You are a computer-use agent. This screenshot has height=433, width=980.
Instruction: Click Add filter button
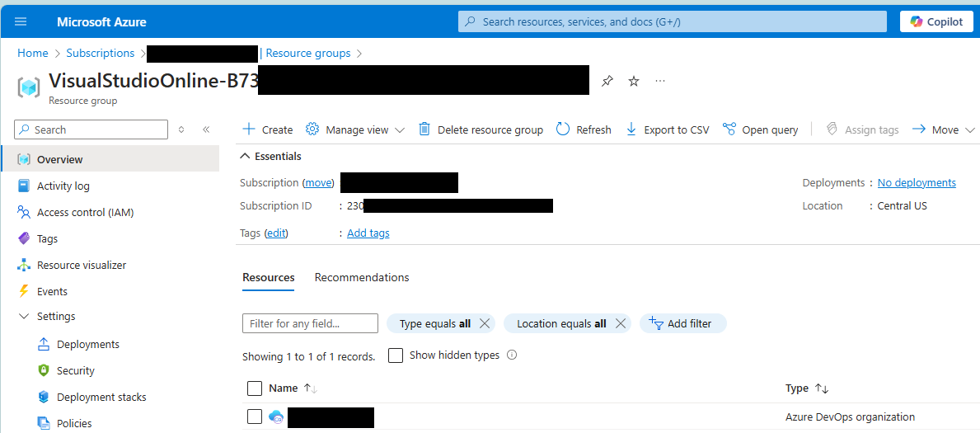[x=683, y=323]
